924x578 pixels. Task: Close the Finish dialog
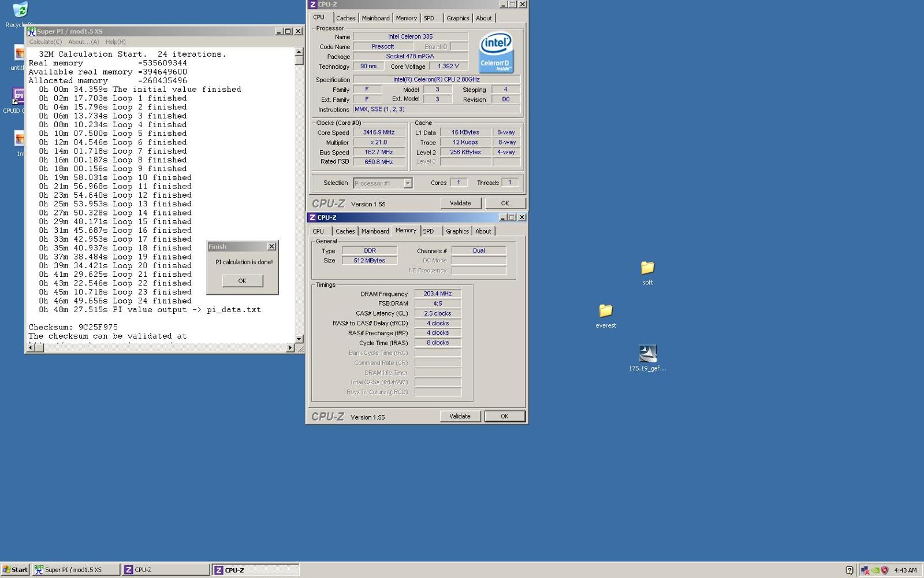271,246
